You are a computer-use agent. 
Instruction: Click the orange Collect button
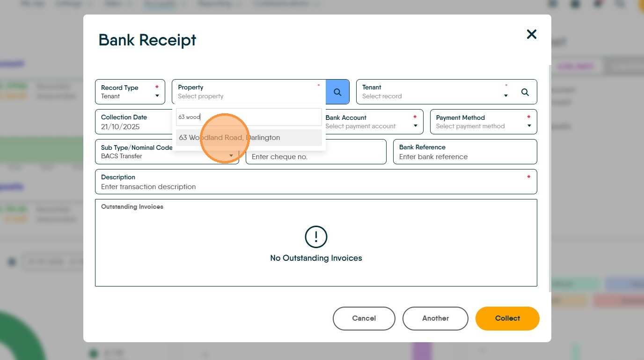(507, 318)
